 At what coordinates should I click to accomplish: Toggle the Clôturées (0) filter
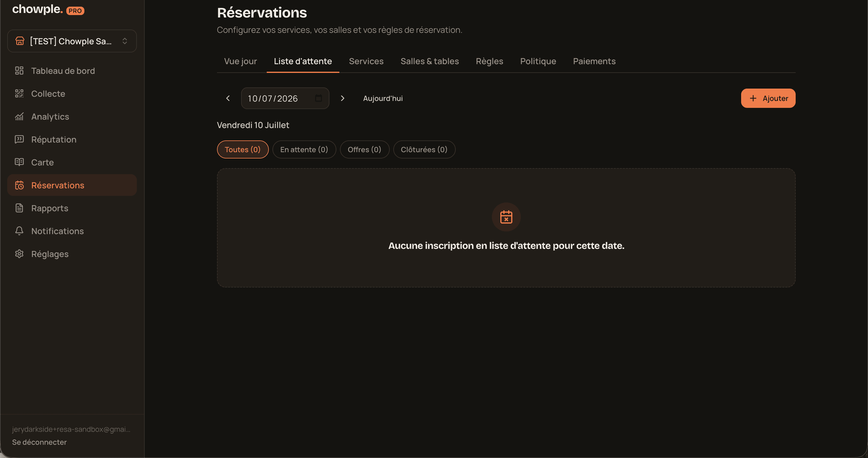[x=424, y=149]
